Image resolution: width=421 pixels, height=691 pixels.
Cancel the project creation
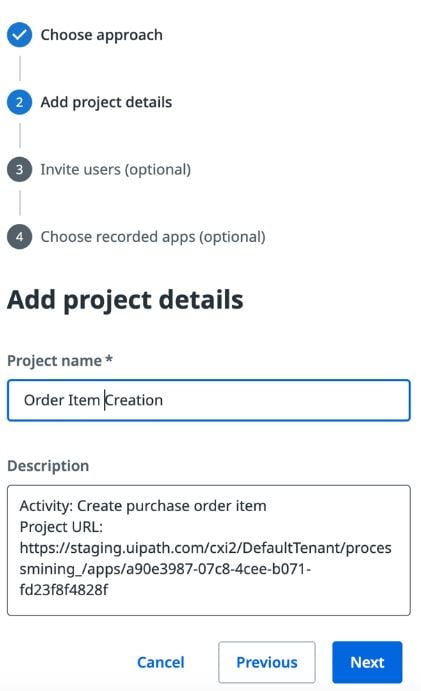click(160, 662)
